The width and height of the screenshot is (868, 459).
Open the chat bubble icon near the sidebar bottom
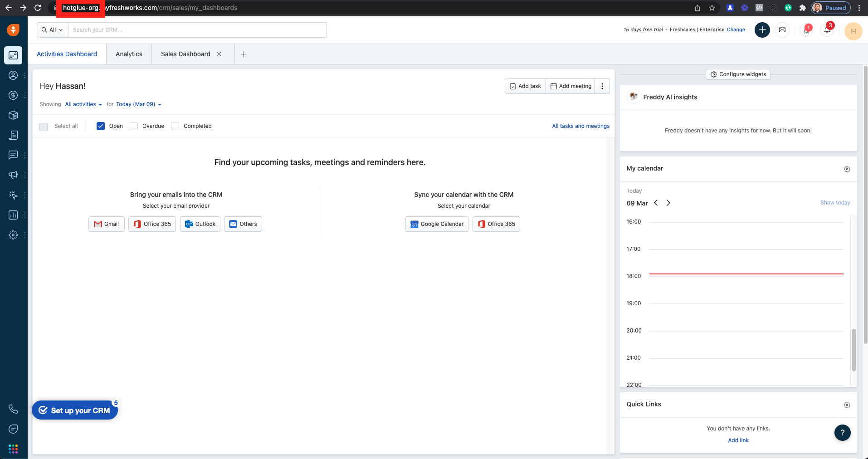click(x=13, y=429)
